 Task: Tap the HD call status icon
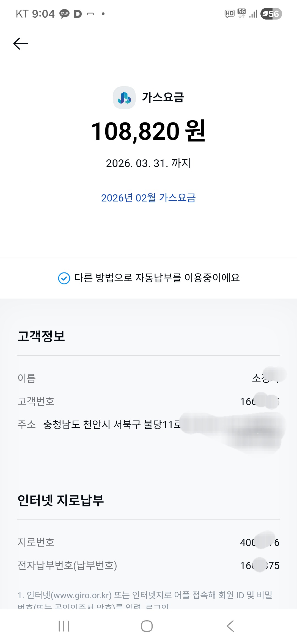pos(229,13)
